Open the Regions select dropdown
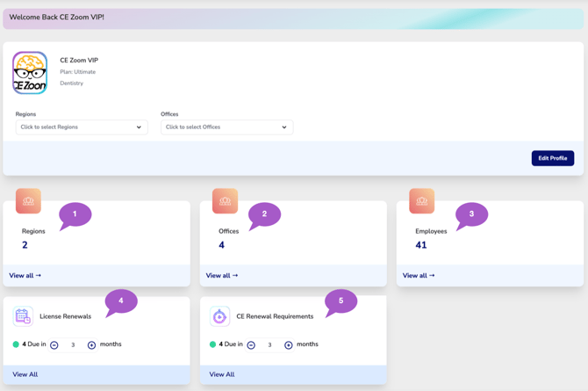588x391 pixels. coord(82,127)
